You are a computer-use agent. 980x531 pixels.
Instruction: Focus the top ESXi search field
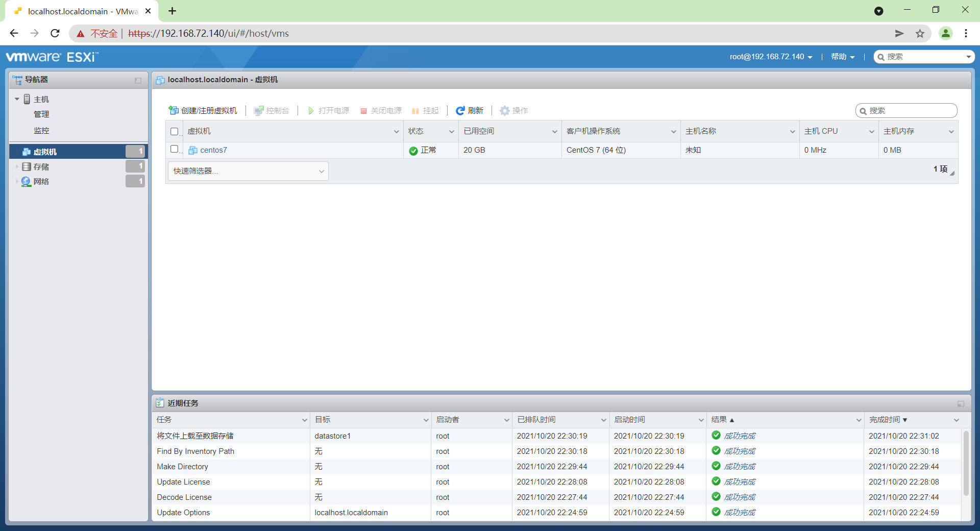click(924, 57)
